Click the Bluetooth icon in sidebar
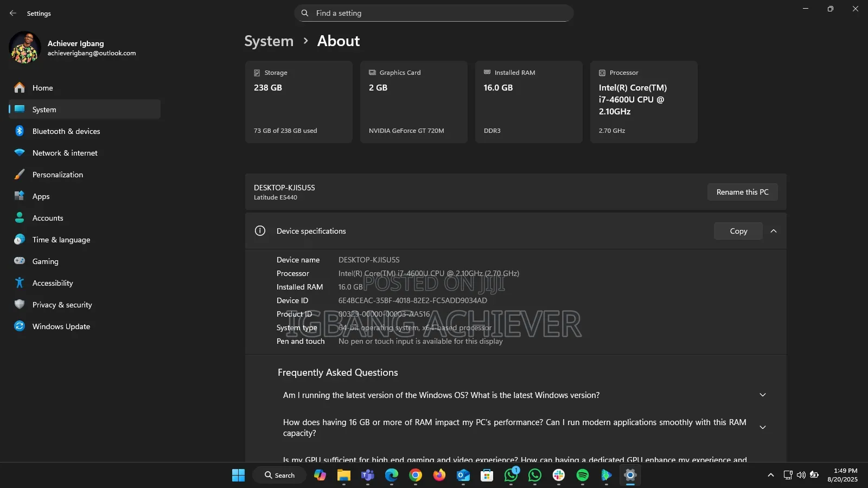868x488 pixels. click(20, 131)
